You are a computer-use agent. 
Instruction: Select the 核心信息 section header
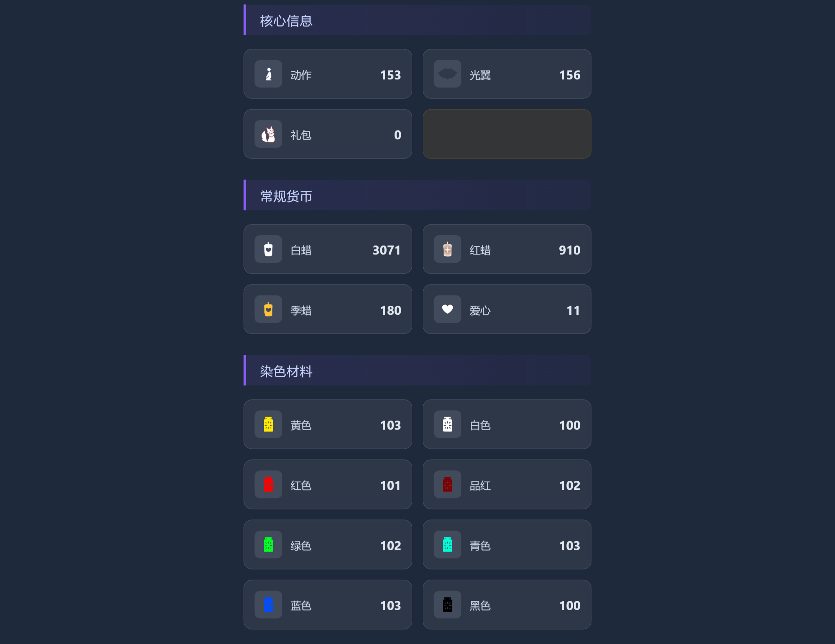click(x=286, y=21)
